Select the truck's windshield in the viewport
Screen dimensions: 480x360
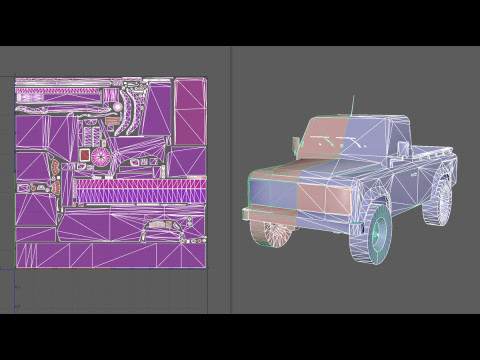coord(343,139)
